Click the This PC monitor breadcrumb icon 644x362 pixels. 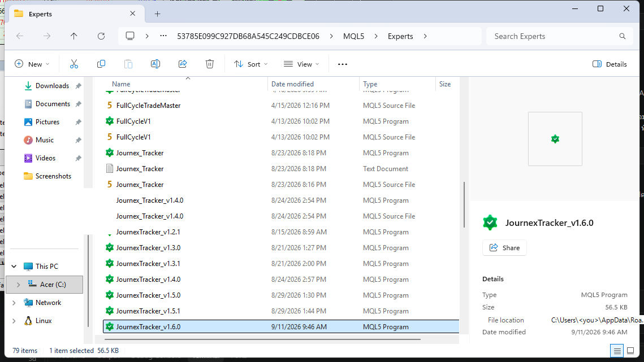pos(130,36)
